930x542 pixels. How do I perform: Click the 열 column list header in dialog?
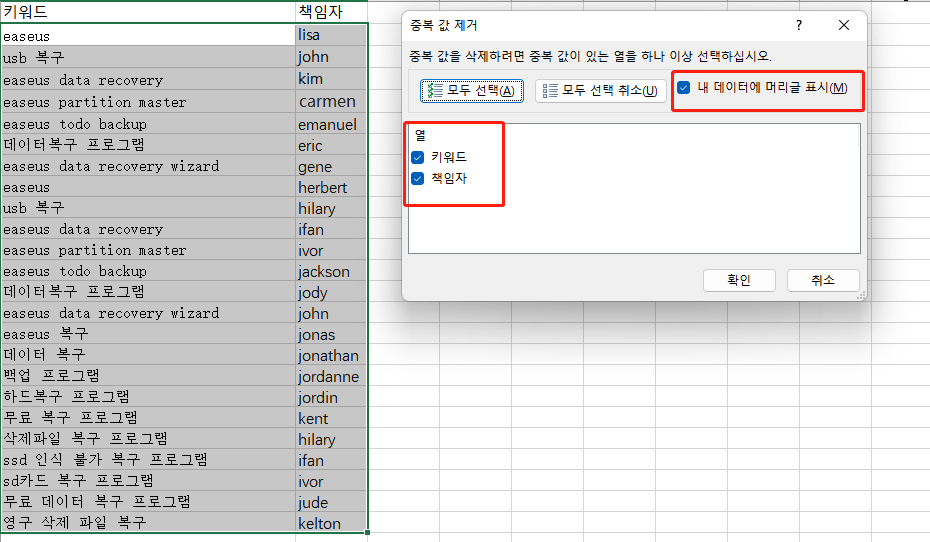click(x=421, y=136)
